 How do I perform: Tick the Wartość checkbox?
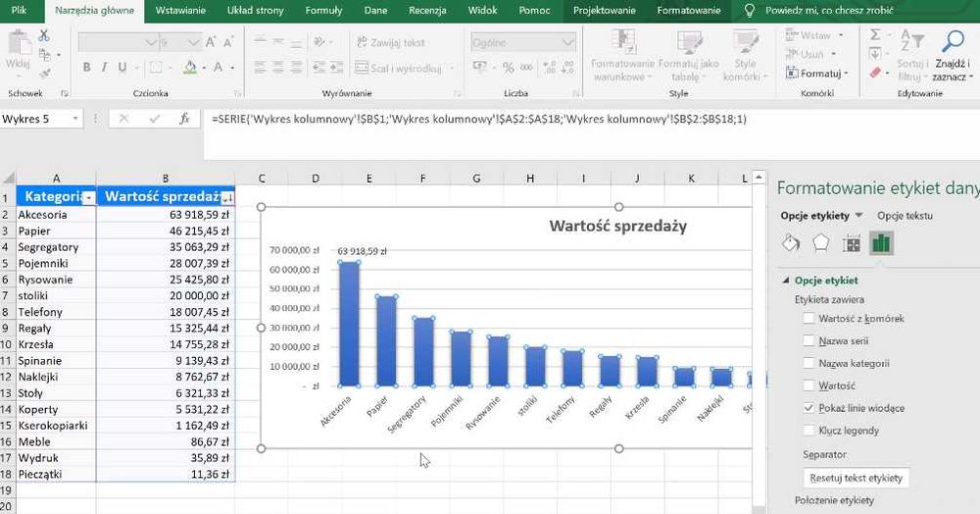pos(808,385)
